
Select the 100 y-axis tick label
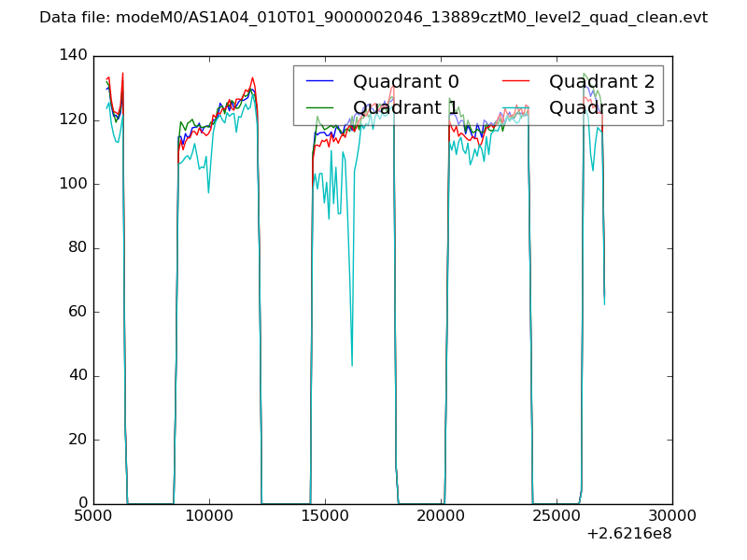tap(77, 184)
